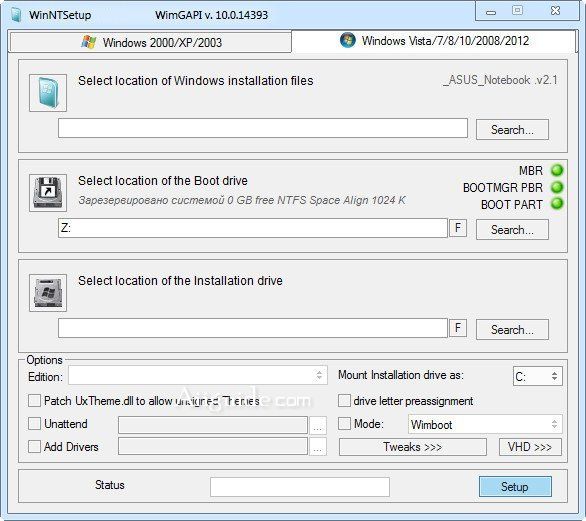Click the MBR green status light
This screenshot has height=521, width=586.
coord(557,170)
